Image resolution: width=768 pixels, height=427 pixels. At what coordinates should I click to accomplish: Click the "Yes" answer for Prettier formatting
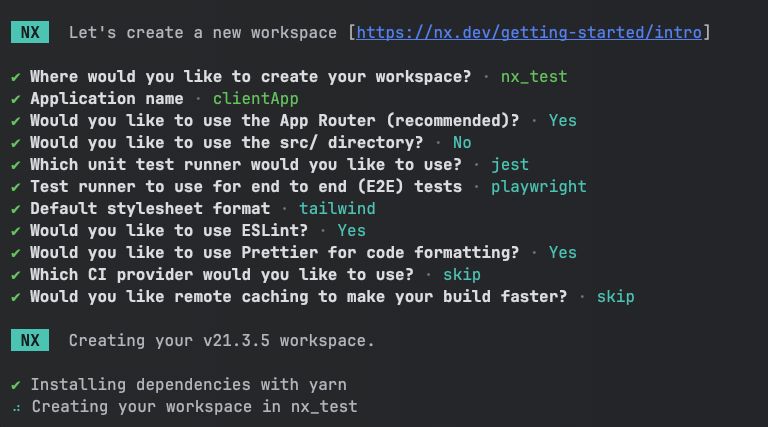click(562, 253)
